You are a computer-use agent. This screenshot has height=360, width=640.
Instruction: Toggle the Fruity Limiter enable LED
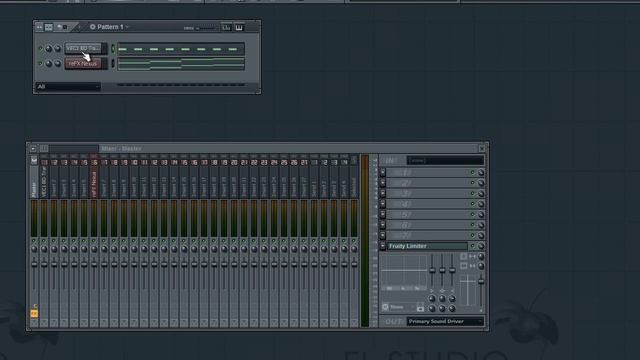pyautogui.click(x=472, y=246)
